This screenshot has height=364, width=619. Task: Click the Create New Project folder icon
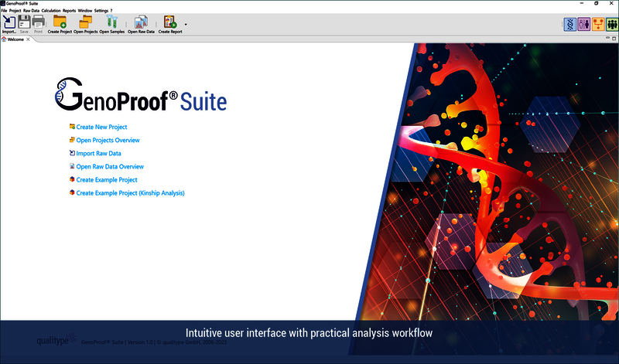tap(72, 127)
